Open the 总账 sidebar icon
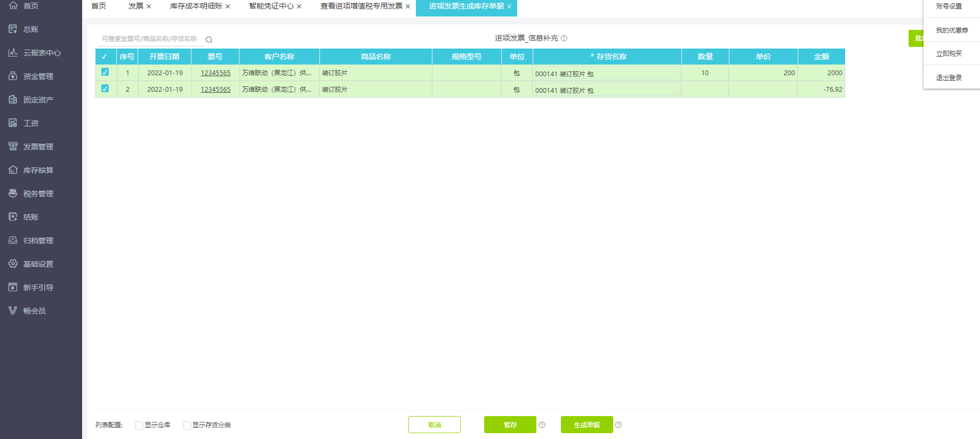The height and width of the screenshot is (439, 980). tap(13, 29)
